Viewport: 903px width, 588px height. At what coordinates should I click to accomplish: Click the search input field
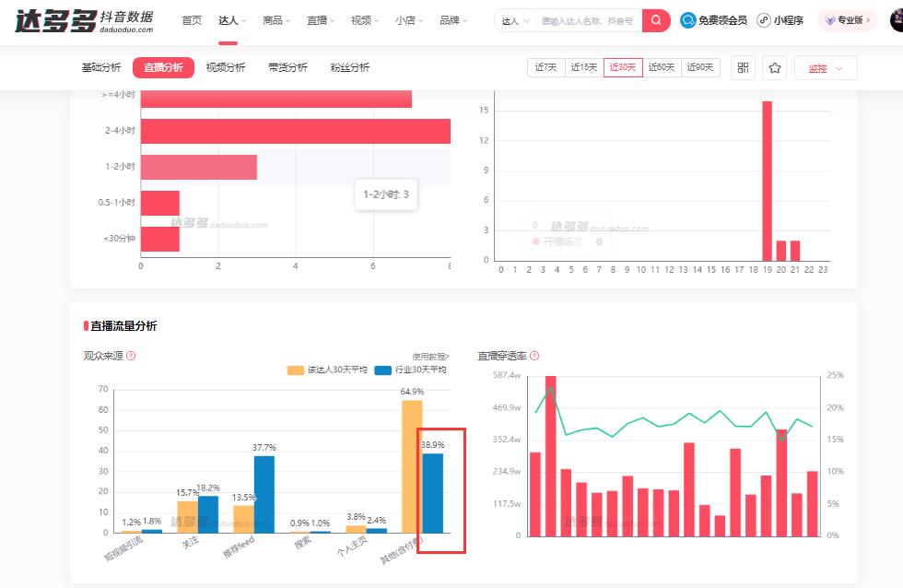pyautogui.click(x=588, y=20)
